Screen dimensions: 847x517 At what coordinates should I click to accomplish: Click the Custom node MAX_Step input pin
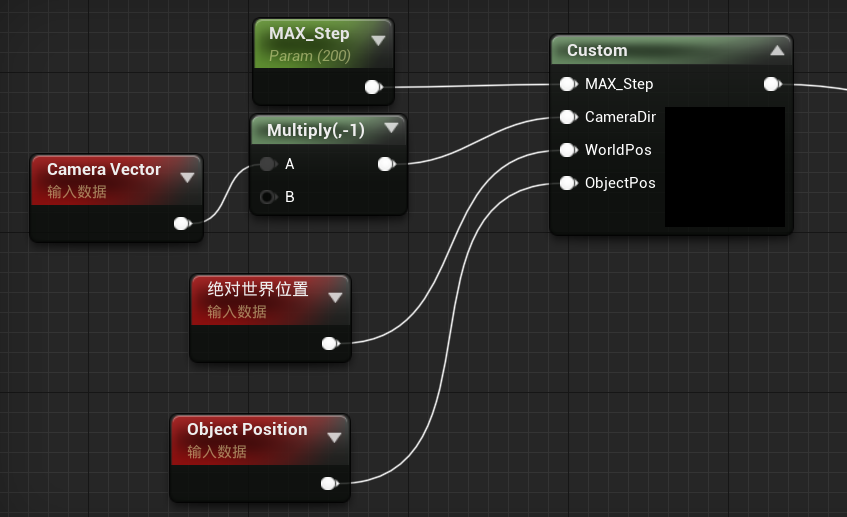[568, 84]
